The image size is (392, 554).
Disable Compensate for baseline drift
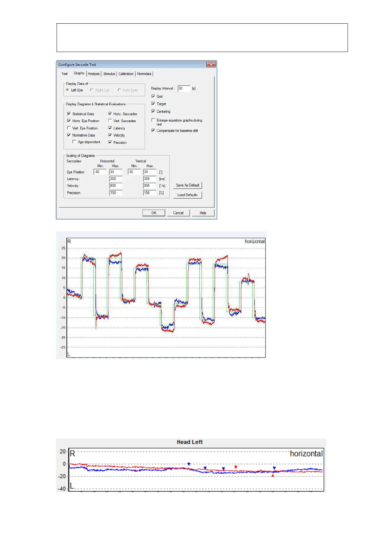[x=153, y=131]
